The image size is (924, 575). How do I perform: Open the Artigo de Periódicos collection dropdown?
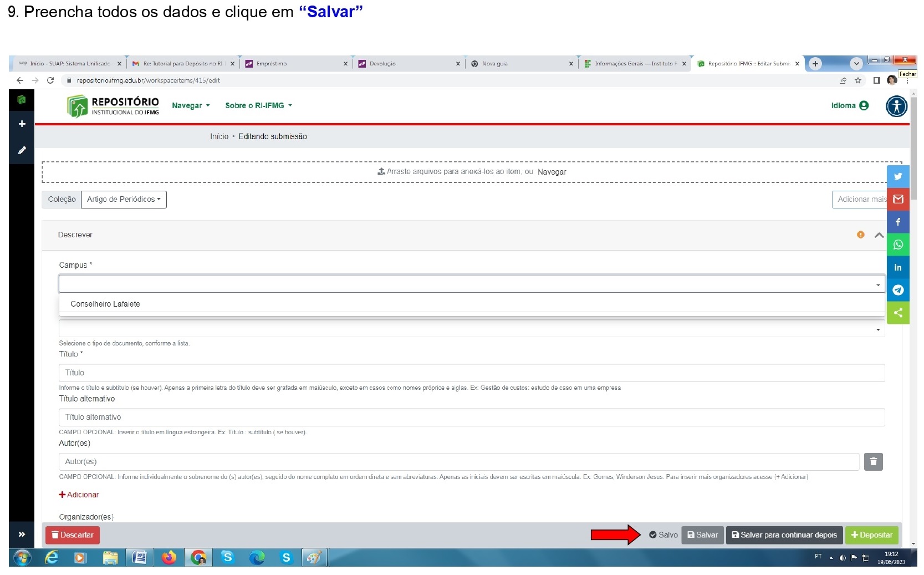pyautogui.click(x=124, y=200)
